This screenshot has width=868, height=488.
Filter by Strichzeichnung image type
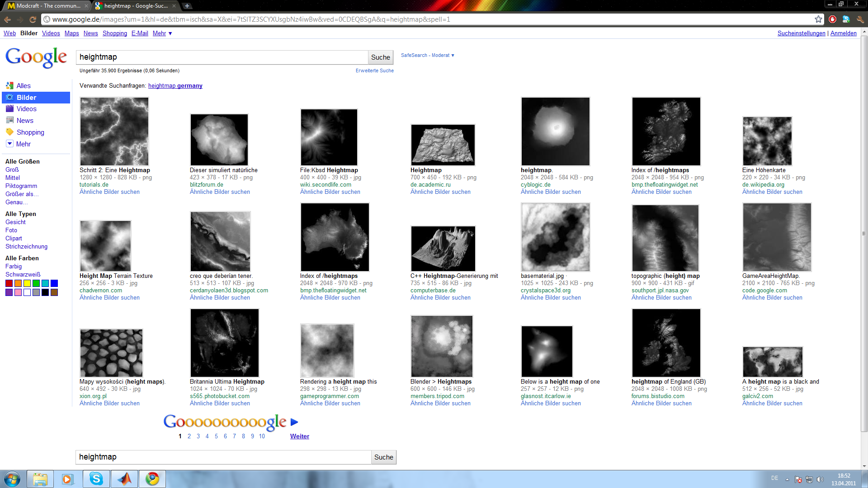pos(26,246)
